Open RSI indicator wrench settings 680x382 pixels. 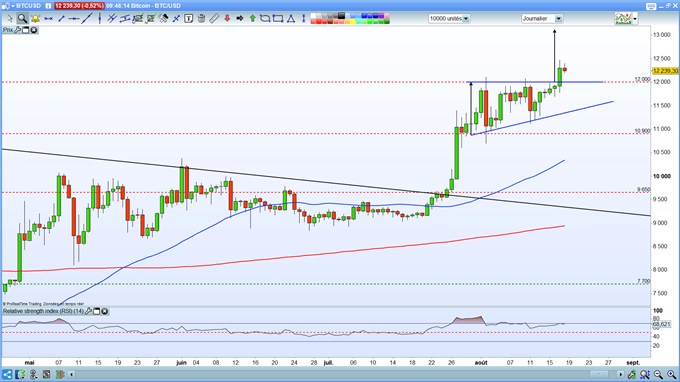[x=88, y=311]
